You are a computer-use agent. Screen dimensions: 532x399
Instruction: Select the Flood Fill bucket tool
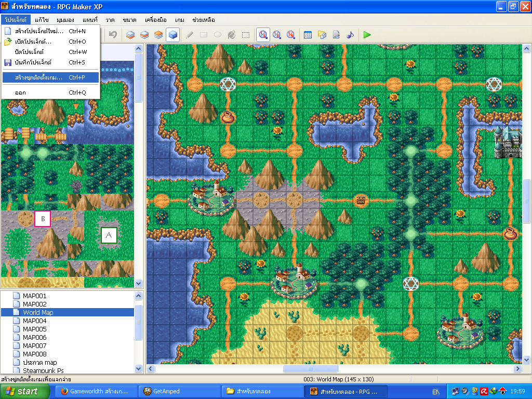pyautogui.click(x=232, y=35)
